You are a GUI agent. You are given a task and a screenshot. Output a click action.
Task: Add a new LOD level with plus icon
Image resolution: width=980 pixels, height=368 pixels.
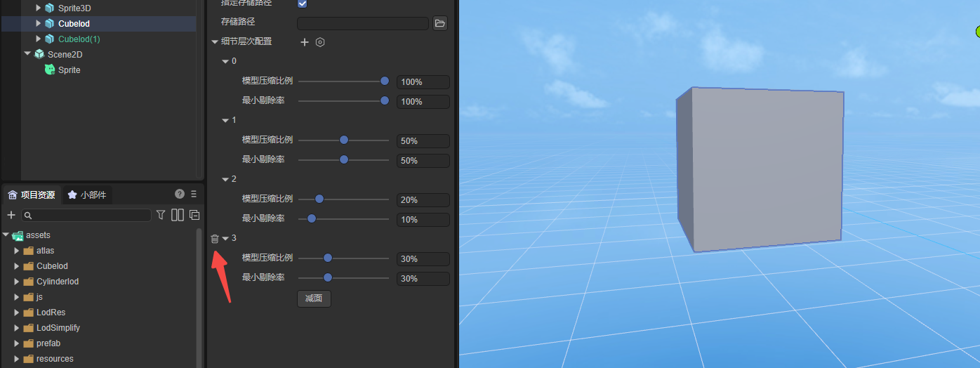click(305, 42)
